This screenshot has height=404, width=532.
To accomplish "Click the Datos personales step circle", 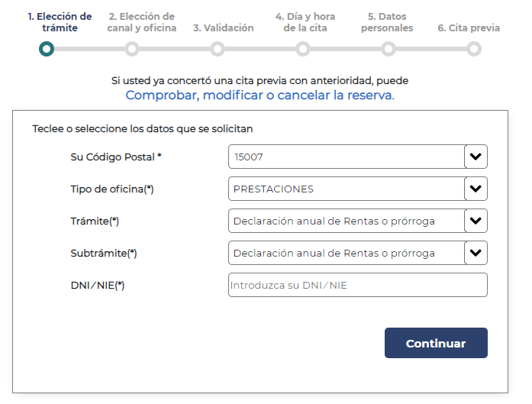I will (x=389, y=49).
